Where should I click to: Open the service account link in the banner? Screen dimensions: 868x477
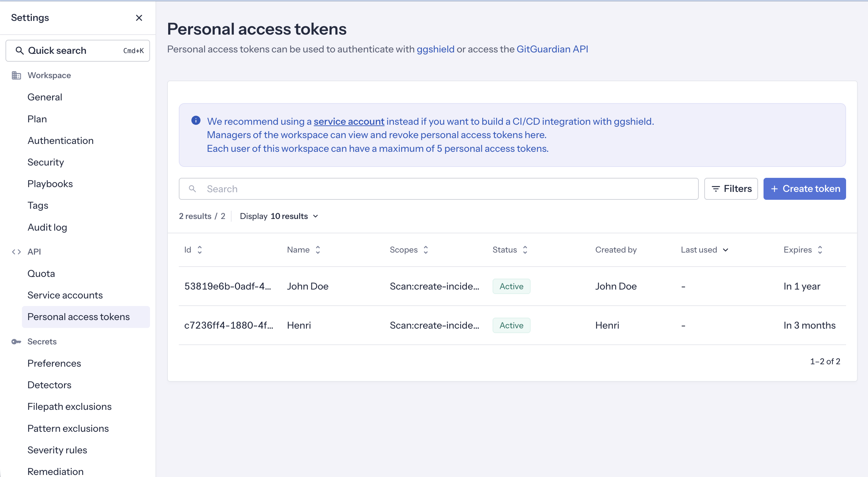coord(349,121)
